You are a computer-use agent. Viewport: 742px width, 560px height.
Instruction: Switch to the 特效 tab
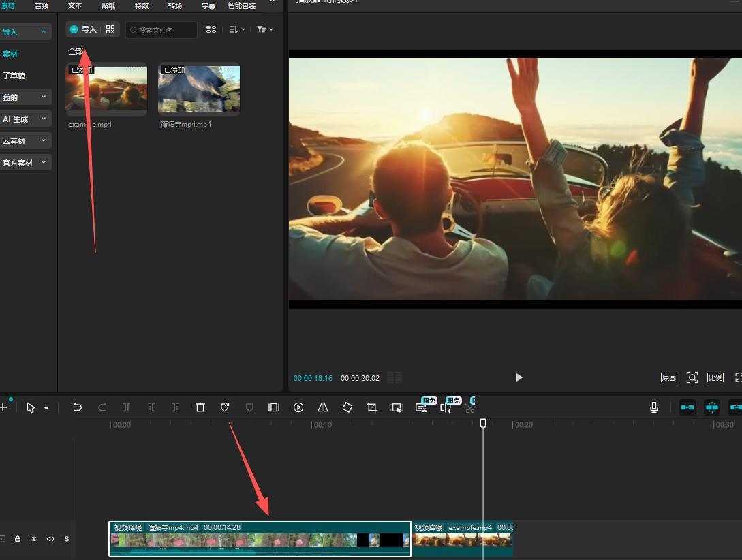(x=142, y=5)
